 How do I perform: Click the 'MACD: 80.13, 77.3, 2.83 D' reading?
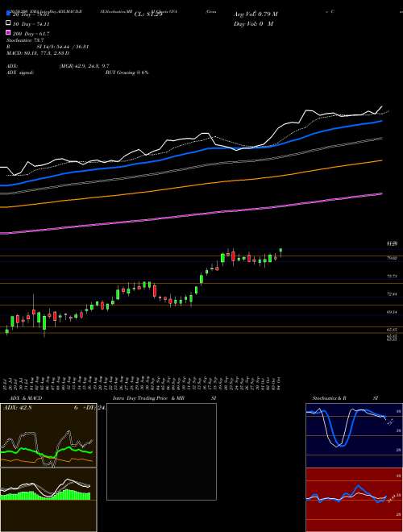38,53
